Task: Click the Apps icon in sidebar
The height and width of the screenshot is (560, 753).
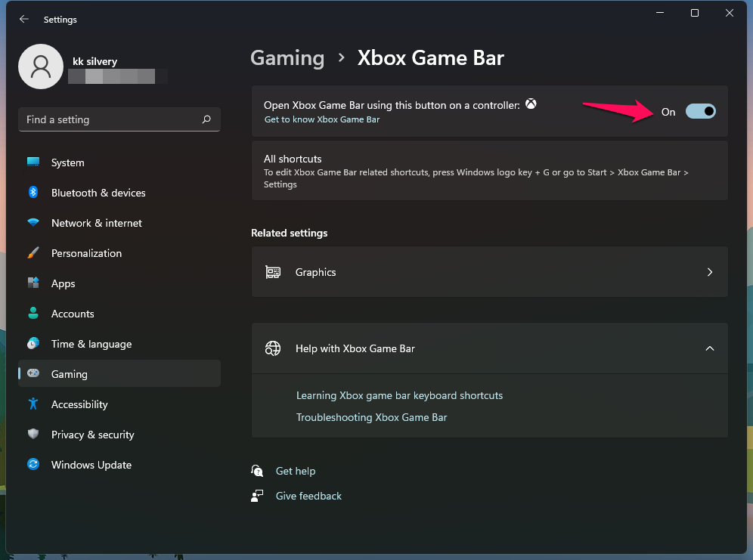Action: [33, 283]
